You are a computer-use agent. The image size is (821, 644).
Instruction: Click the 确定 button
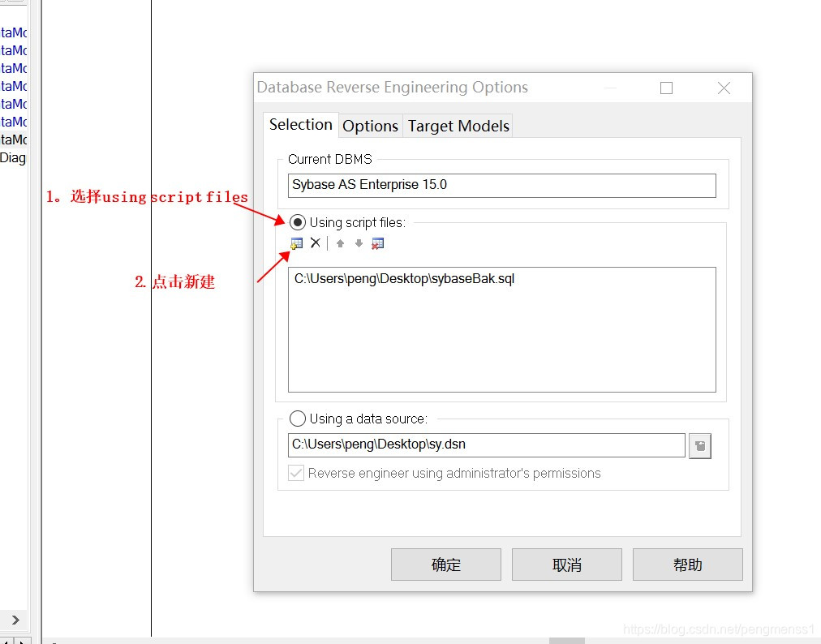pyautogui.click(x=445, y=565)
